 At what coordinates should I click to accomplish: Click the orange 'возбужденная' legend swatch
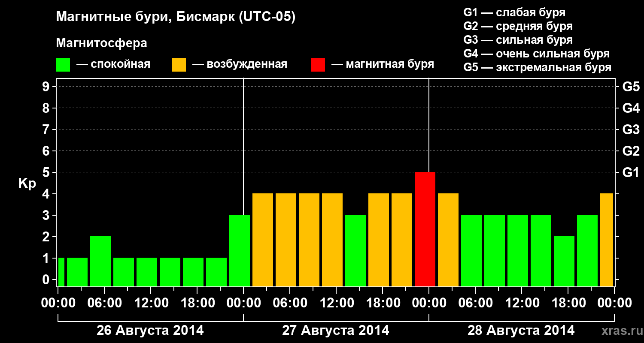179,65
